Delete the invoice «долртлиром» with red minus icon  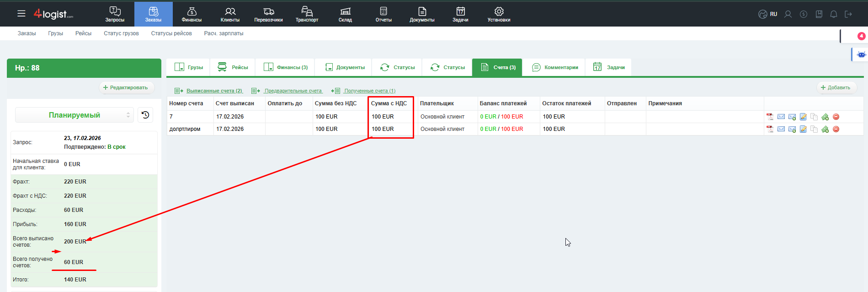pos(836,129)
